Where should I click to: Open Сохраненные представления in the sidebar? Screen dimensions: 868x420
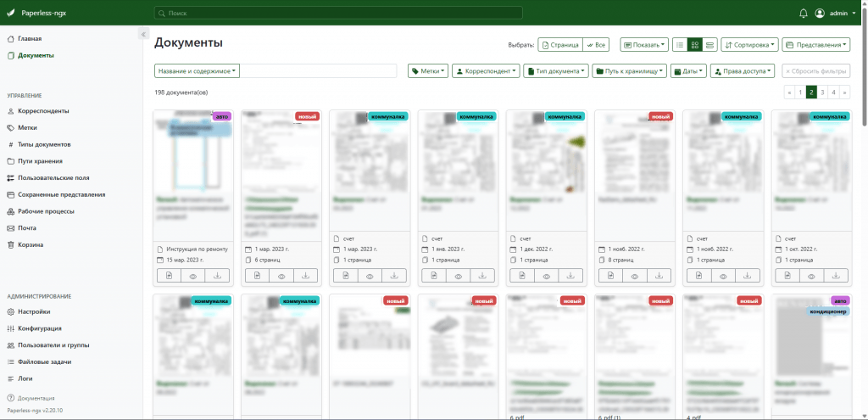56,194
